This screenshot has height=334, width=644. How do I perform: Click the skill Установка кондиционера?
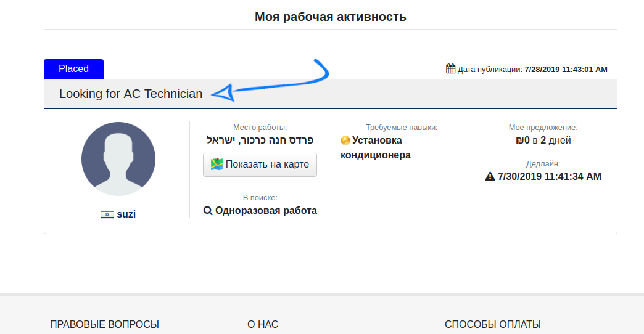[x=377, y=148]
